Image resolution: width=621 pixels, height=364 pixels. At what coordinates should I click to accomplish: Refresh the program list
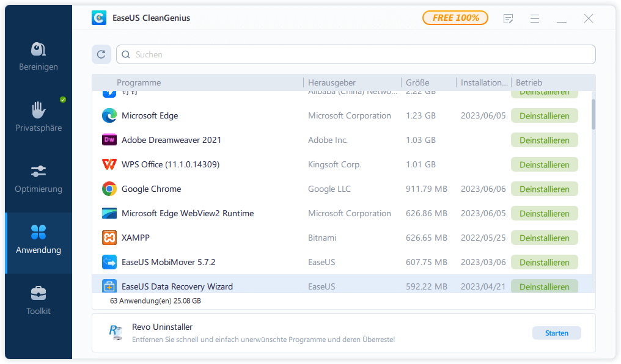pyautogui.click(x=101, y=54)
